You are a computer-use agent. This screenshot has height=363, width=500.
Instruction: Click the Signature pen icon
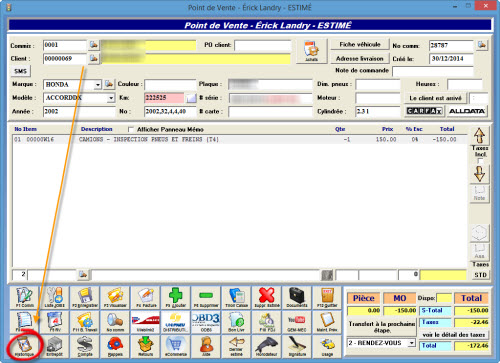(x=296, y=346)
